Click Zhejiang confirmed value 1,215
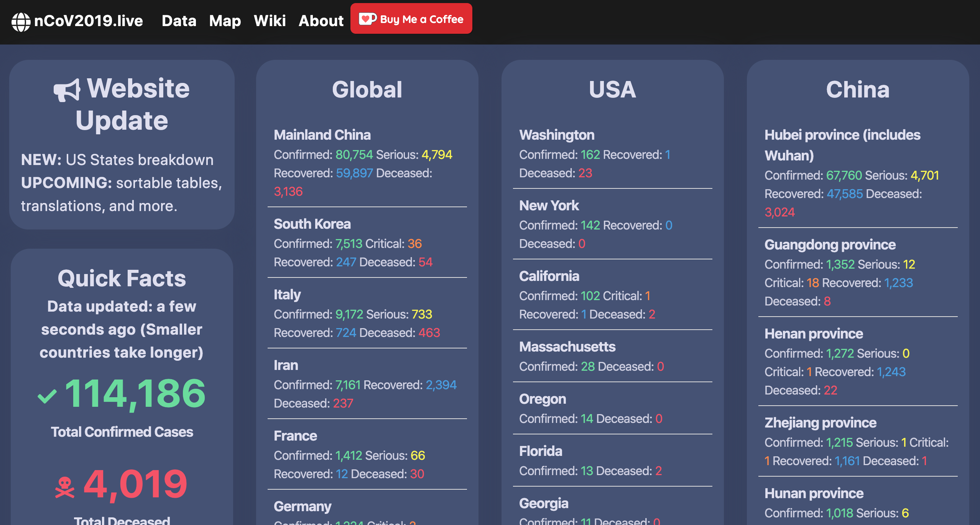The image size is (980, 525). tap(839, 442)
